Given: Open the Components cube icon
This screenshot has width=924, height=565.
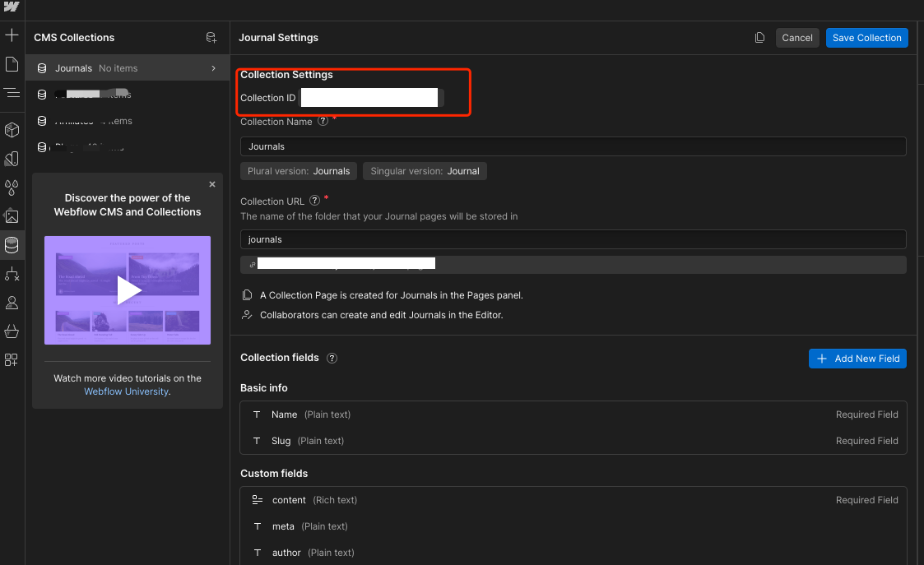Looking at the screenshot, I should coord(12,130).
